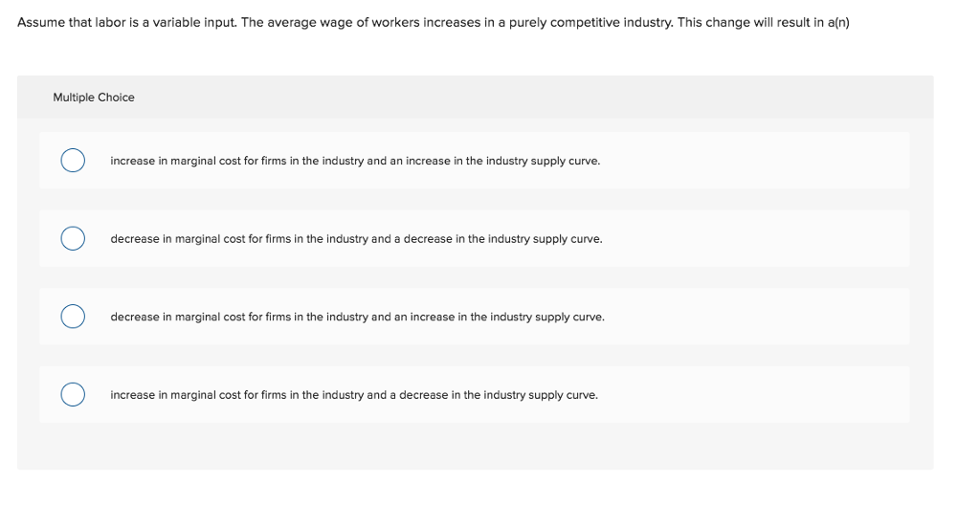
Task: Click answer text 'increase in marginal cost... decrease in supply'
Action: coord(354,395)
